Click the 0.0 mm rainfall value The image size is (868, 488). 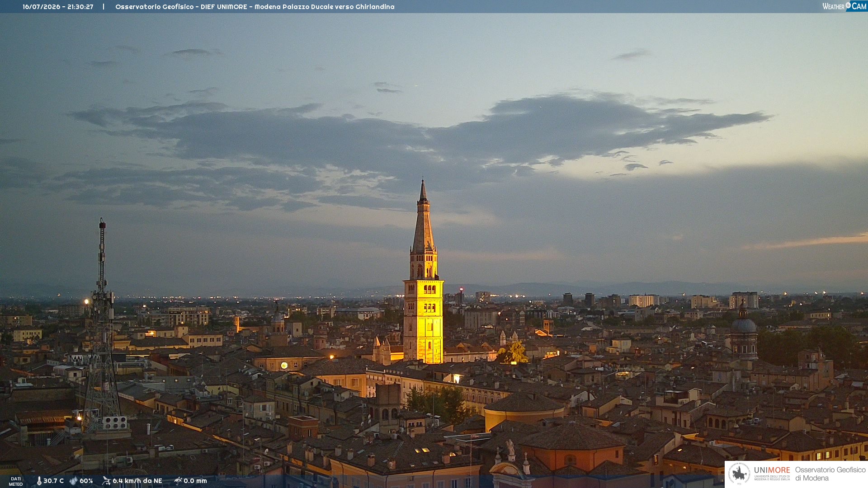tap(195, 481)
